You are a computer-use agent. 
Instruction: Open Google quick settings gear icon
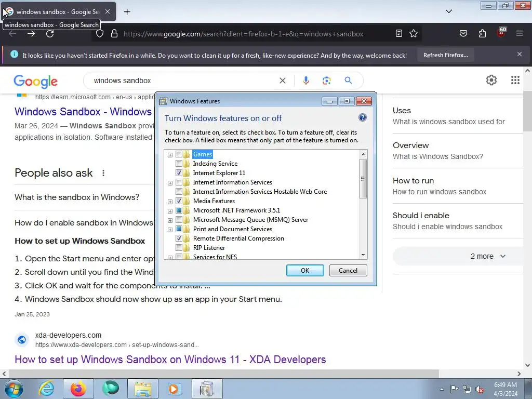(491, 80)
